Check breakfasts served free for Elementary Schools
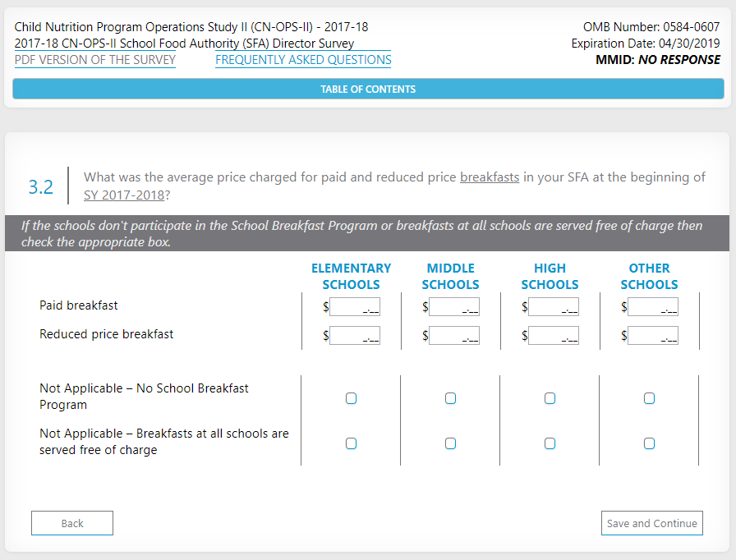 351,443
